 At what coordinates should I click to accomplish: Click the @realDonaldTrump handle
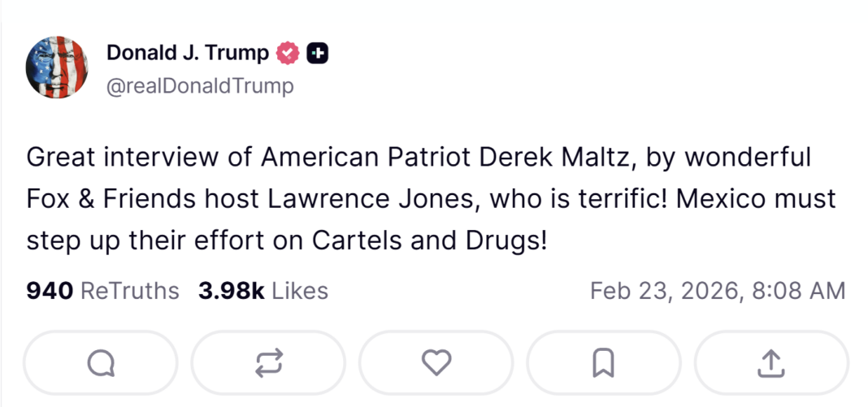coord(200,85)
